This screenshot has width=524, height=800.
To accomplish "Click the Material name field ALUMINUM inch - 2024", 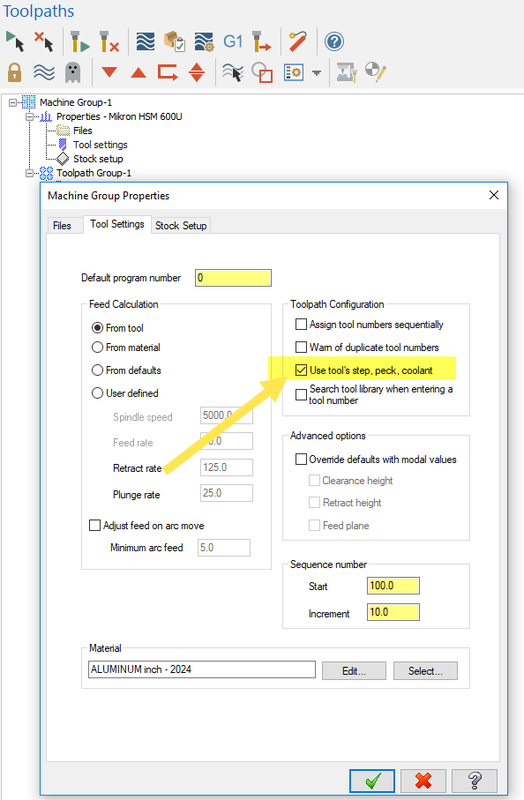I will pos(202,669).
